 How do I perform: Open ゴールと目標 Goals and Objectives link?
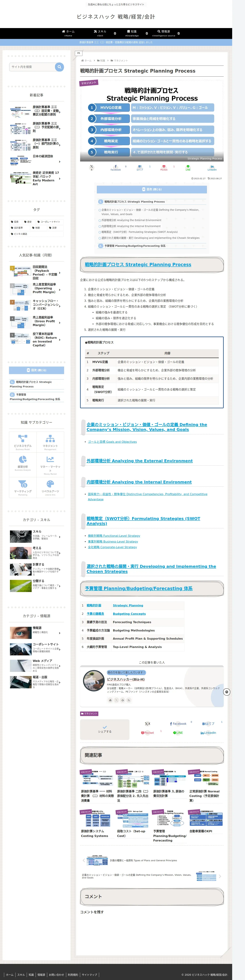(112, 442)
